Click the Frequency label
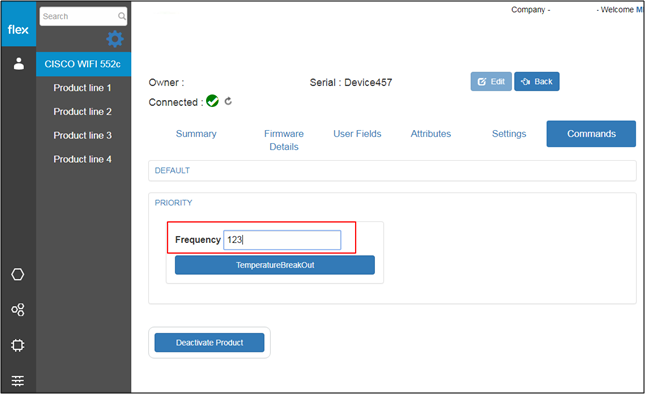The height and width of the screenshot is (394, 645). coord(198,240)
